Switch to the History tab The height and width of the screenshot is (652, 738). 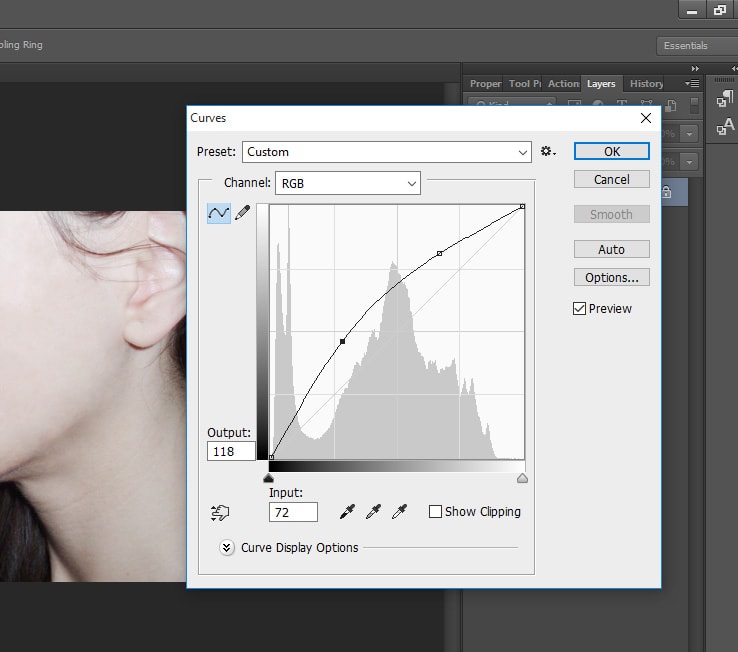(646, 84)
